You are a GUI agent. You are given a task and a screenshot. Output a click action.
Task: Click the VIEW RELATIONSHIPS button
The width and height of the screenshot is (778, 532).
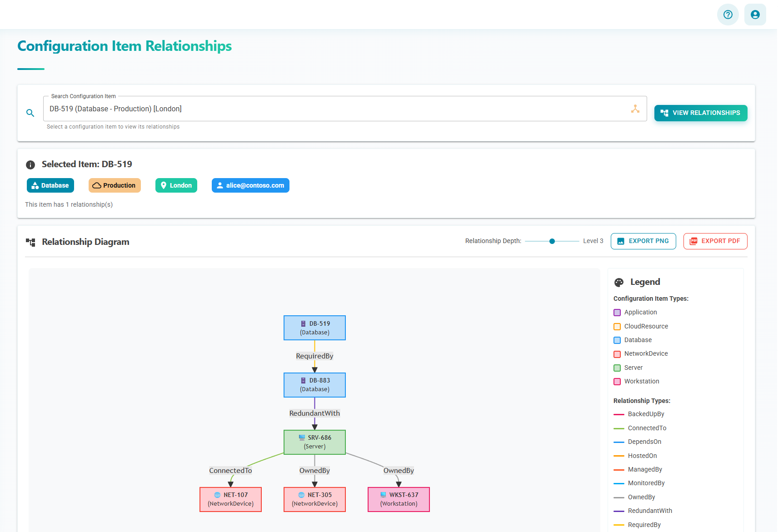700,113
